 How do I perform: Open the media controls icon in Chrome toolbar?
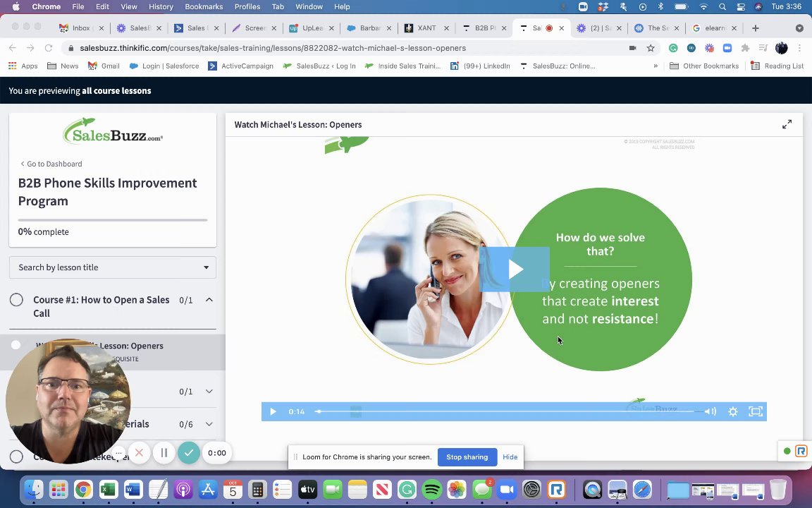[763, 48]
